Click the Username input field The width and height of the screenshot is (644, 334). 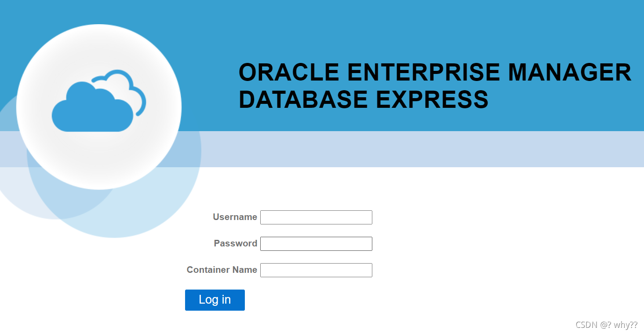coord(316,217)
